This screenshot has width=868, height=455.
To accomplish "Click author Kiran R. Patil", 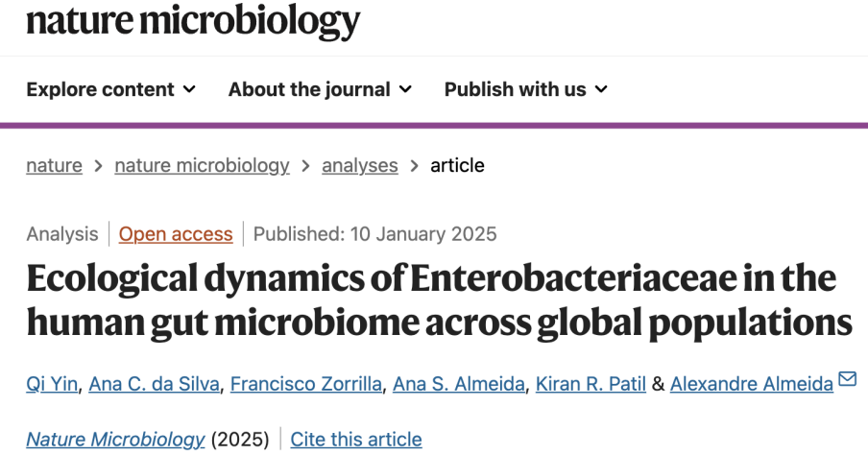I will pos(590,384).
